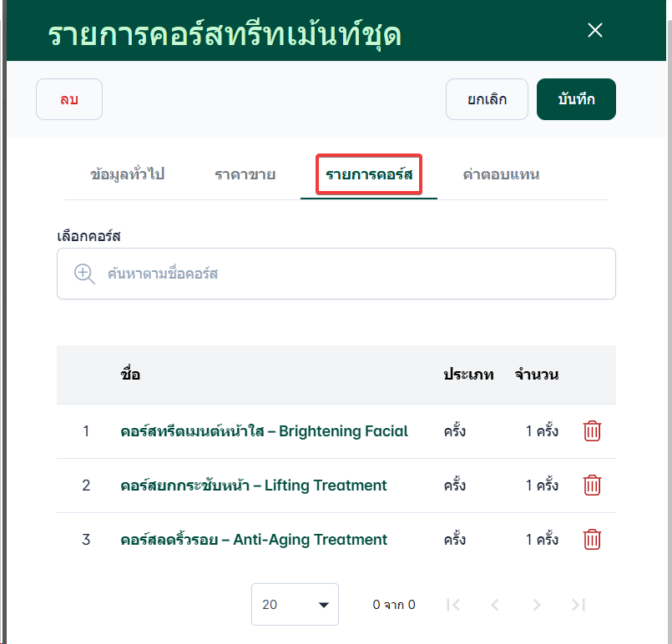Remove the Lifting Treatment course via trash icon
This screenshot has width=672, height=644.
pyautogui.click(x=592, y=486)
